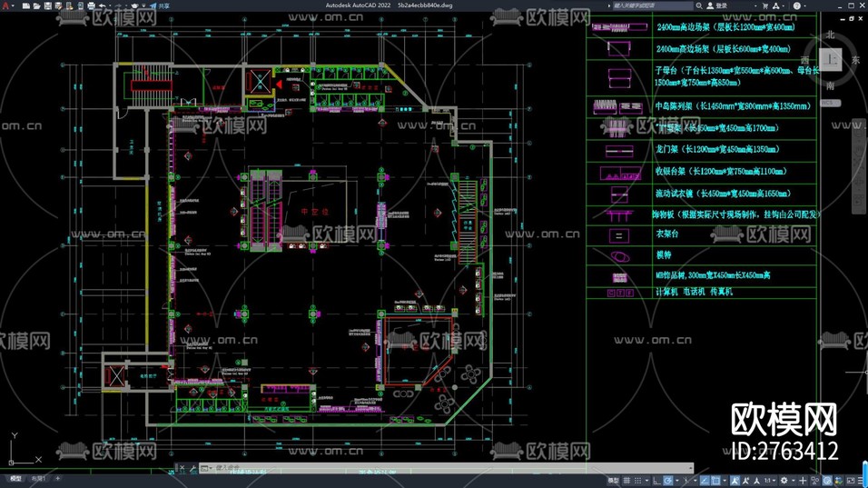Toggle drawing grid display in status bar
Viewport: 868px width, 488px height.
[x=626, y=481]
